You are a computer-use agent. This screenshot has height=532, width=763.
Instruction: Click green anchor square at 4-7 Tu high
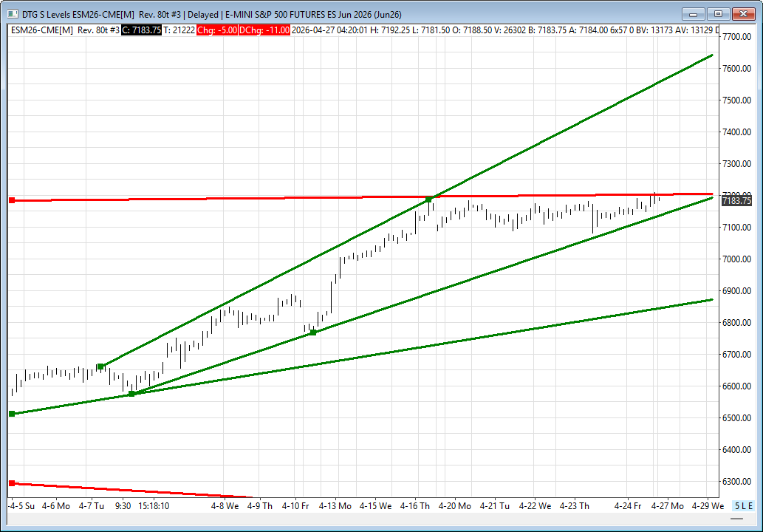100,366
